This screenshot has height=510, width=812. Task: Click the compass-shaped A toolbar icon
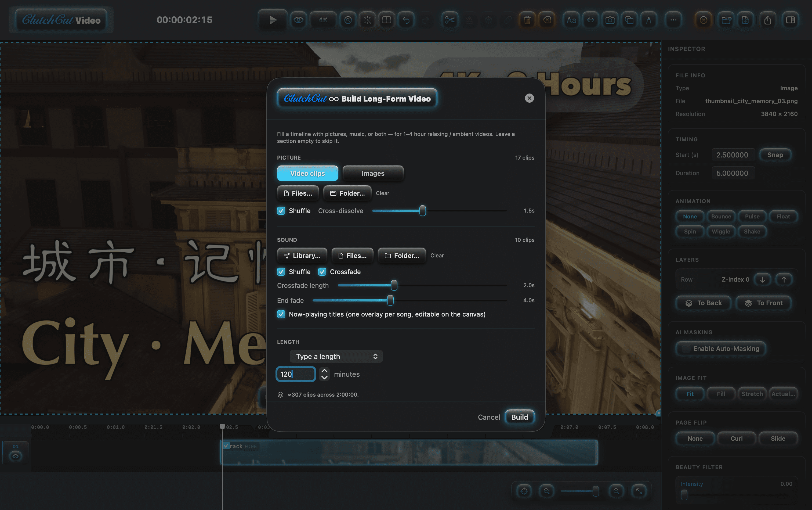coord(648,20)
